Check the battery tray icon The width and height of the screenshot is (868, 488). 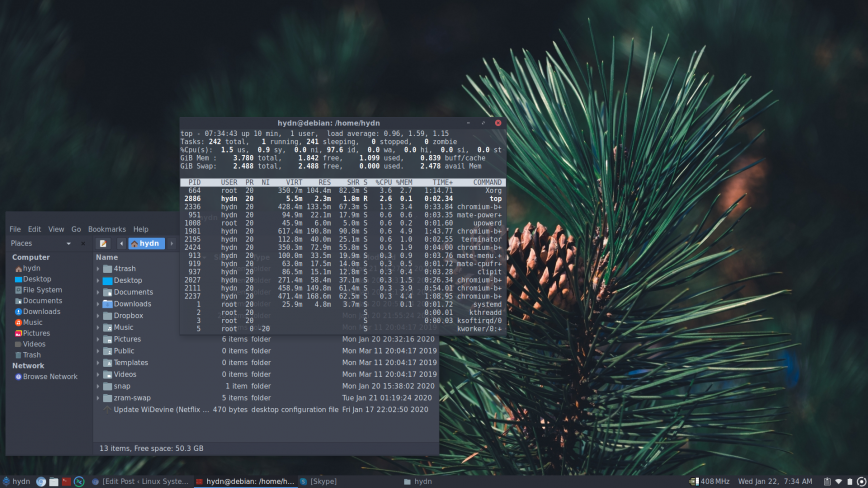850,481
